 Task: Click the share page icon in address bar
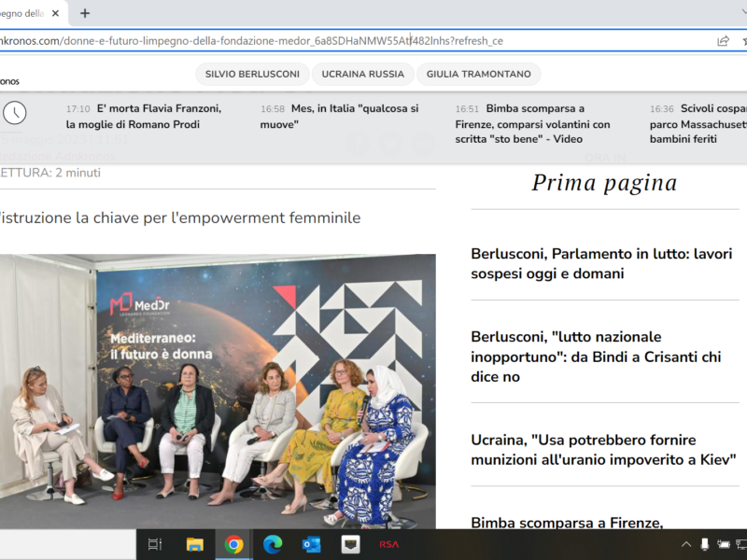723,41
